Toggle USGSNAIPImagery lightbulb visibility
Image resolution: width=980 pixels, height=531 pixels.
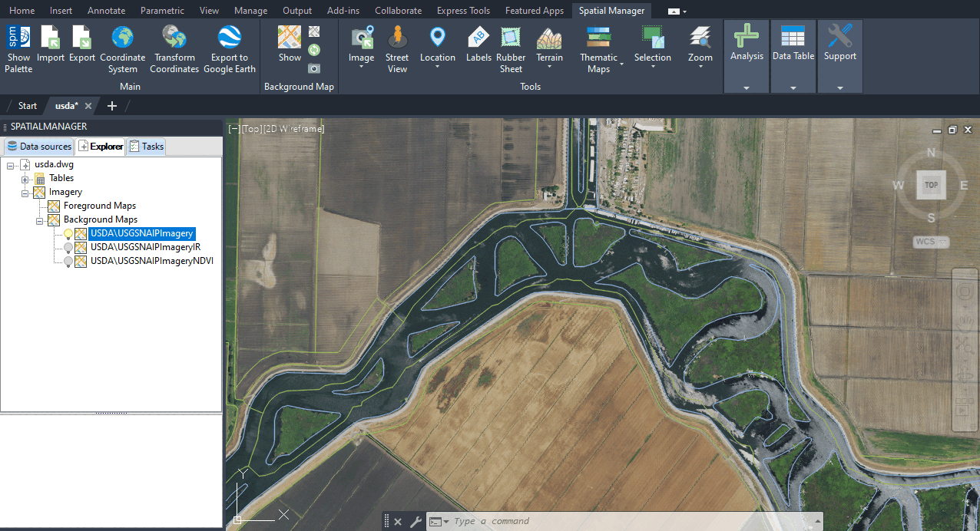68,234
